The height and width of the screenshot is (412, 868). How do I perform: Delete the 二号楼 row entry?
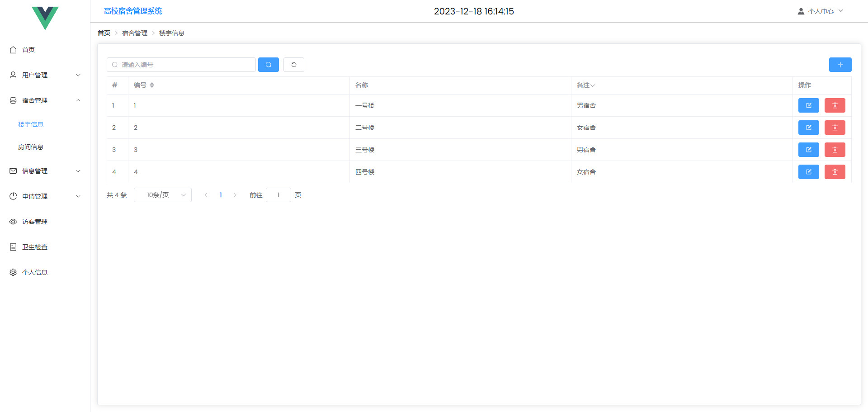(835, 128)
